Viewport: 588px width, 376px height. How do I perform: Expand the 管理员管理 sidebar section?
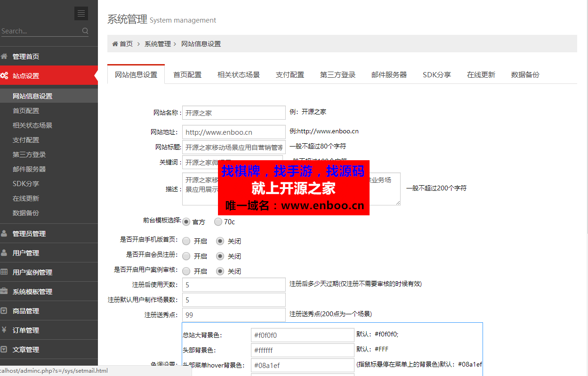pos(49,233)
